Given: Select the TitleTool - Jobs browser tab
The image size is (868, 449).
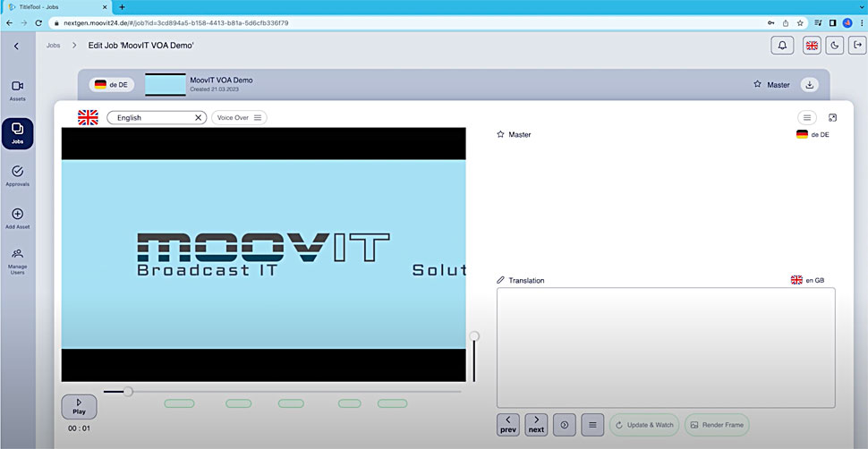Looking at the screenshot, I should 55,7.
